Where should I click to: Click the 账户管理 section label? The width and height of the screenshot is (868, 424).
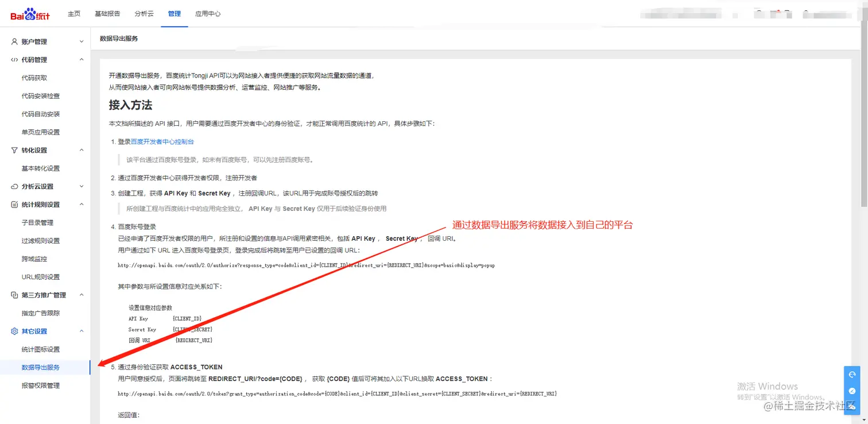tap(34, 42)
